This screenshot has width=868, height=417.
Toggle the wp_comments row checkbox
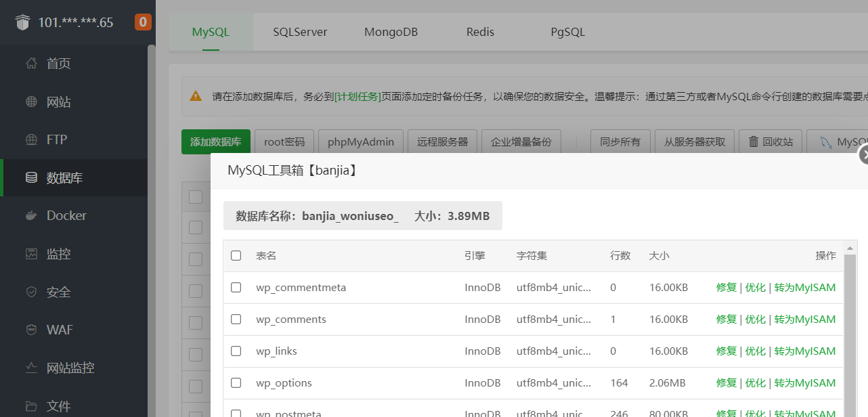(x=236, y=320)
